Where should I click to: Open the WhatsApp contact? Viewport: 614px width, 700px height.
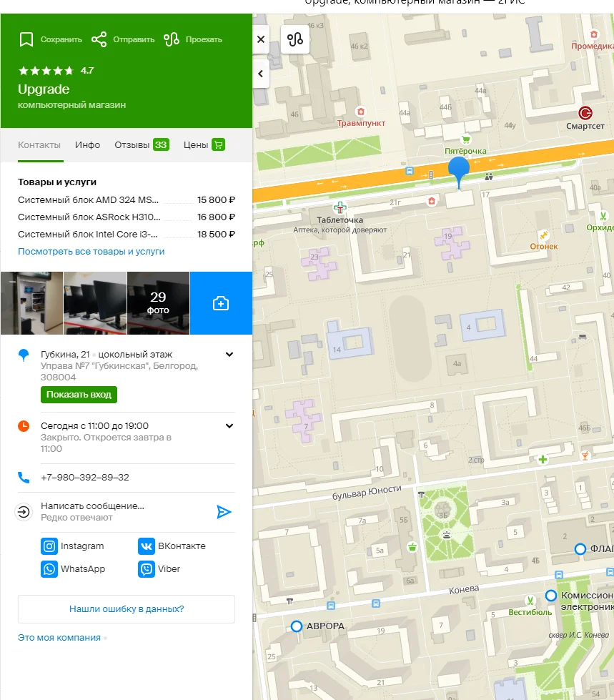tap(73, 569)
